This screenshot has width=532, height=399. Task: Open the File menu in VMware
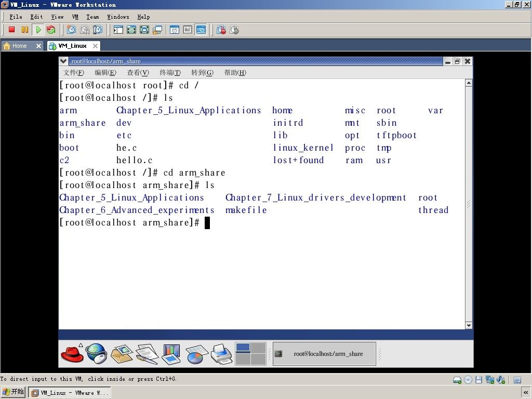(x=16, y=17)
